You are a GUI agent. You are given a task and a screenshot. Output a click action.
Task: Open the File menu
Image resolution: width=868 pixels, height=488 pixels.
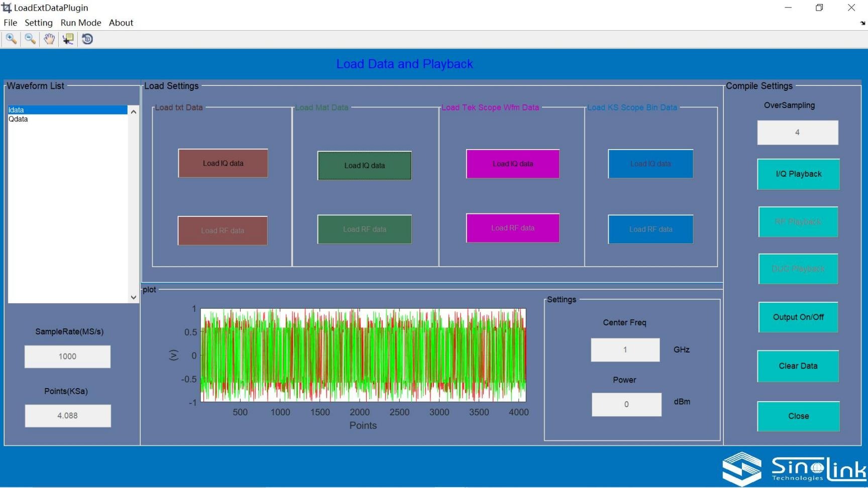(10, 23)
